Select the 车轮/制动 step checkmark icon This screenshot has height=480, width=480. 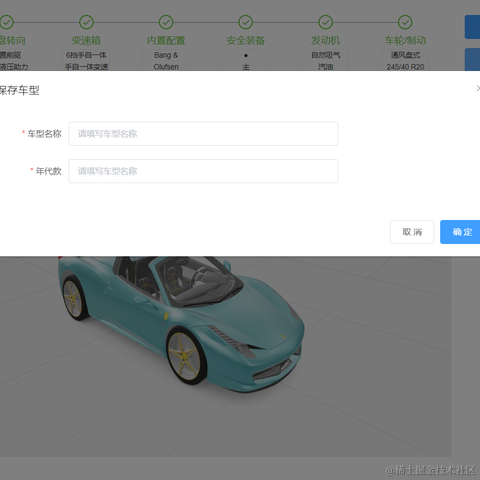coord(405,22)
